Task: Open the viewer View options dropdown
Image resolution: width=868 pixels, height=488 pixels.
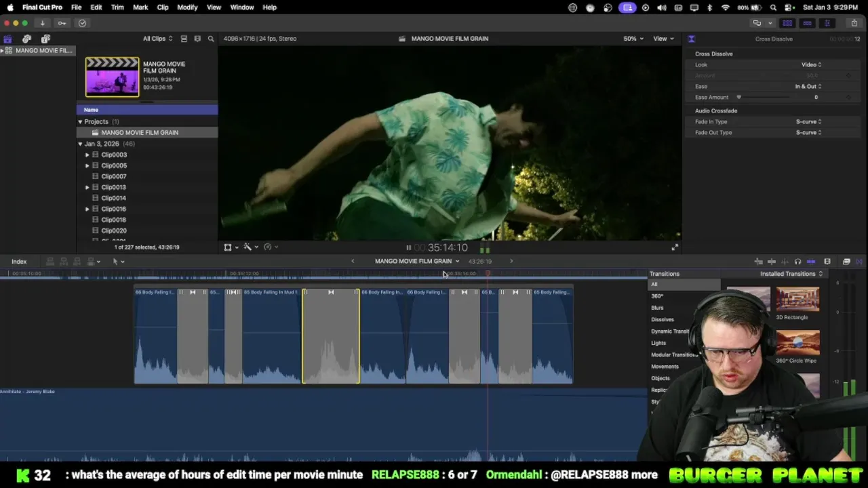Action: 663,39
